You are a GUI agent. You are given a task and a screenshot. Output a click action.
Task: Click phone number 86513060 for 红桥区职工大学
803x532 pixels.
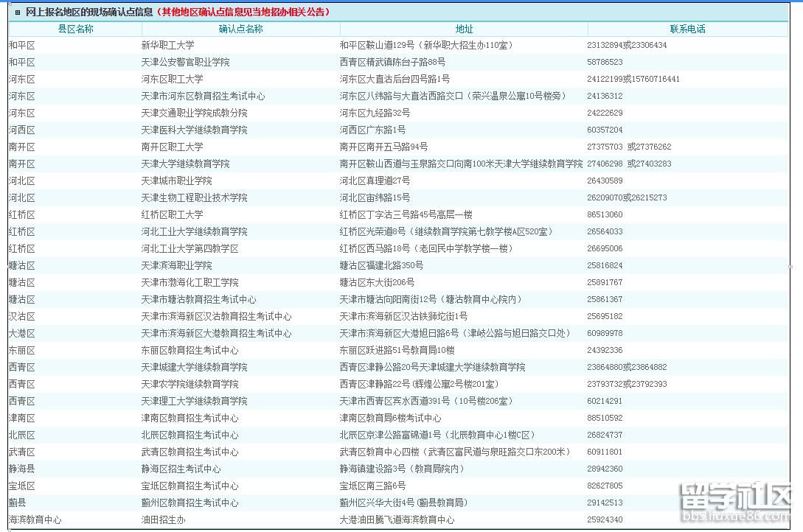pos(605,214)
